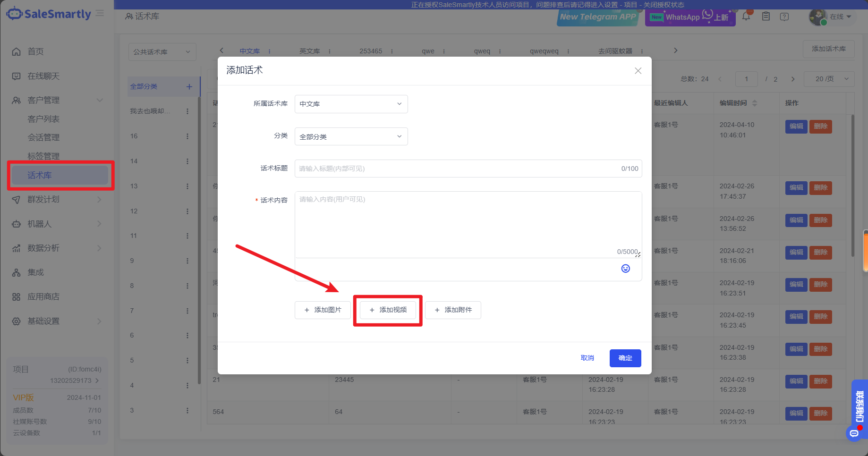Click the 添加图片 button
Image resolution: width=868 pixels, height=456 pixels.
click(323, 310)
